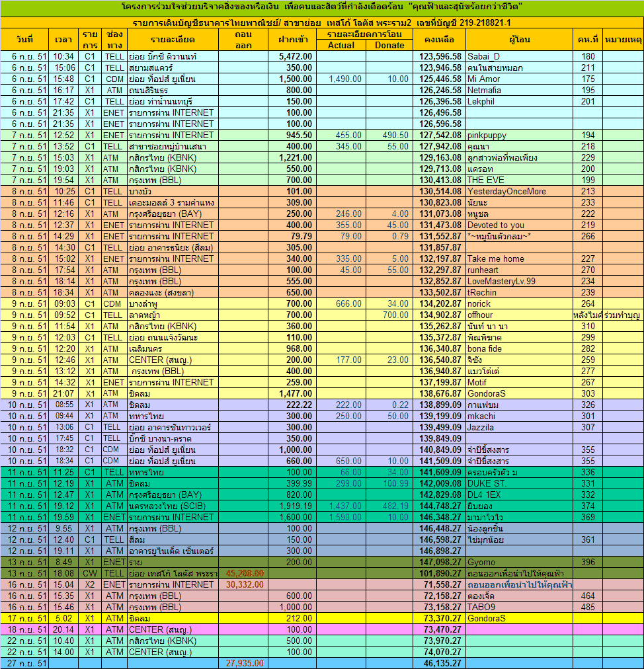Click the Actual column header
Image resolution: width=644 pixels, height=669 pixels.
click(x=341, y=45)
